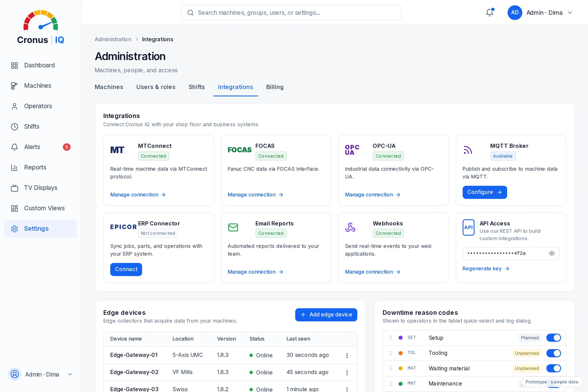Toggle the Tooling reason code switch

(x=553, y=353)
